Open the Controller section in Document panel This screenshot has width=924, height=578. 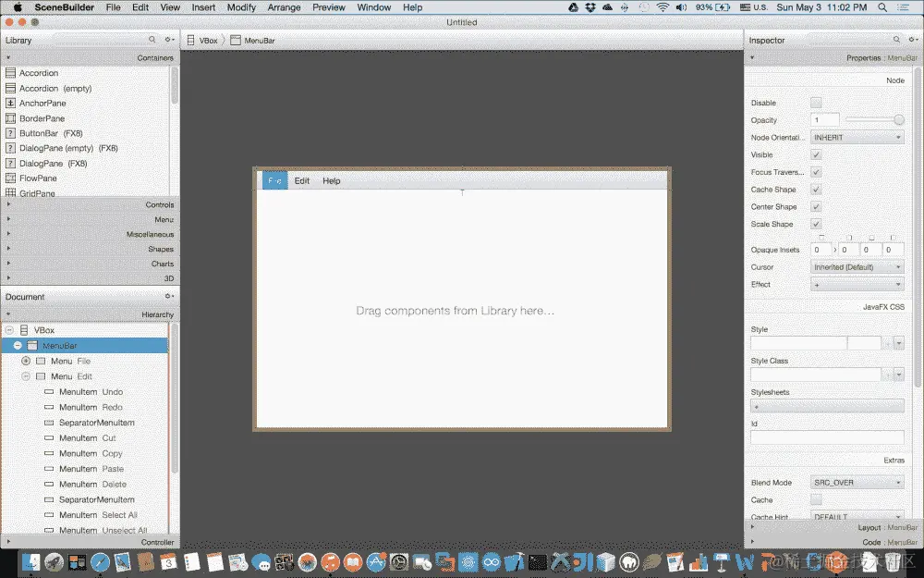pyautogui.click(x=90, y=542)
